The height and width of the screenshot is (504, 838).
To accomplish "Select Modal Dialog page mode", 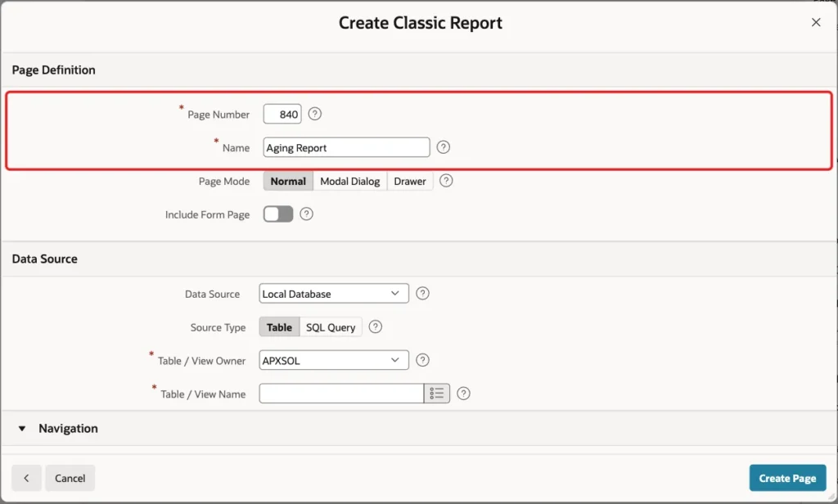I will pyautogui.click(x=350, y=181).
